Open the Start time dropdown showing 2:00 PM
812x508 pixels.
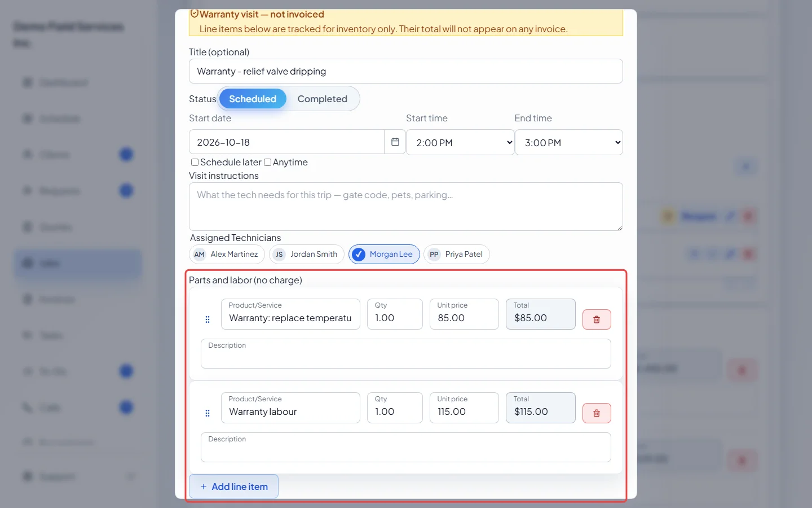pos(460,143)
